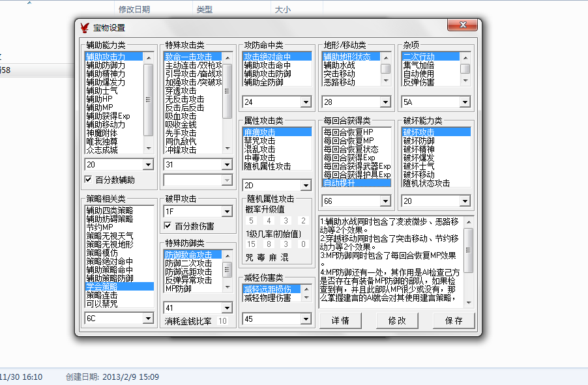Toggle the 百分数辅助 checkbox
Screen dimensions: 588x385
89,180
